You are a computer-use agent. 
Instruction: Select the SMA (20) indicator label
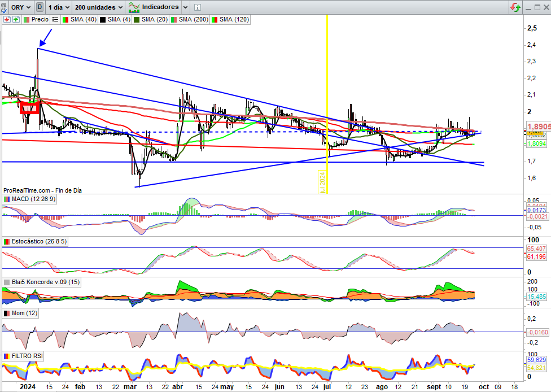[x=155, y=19]
